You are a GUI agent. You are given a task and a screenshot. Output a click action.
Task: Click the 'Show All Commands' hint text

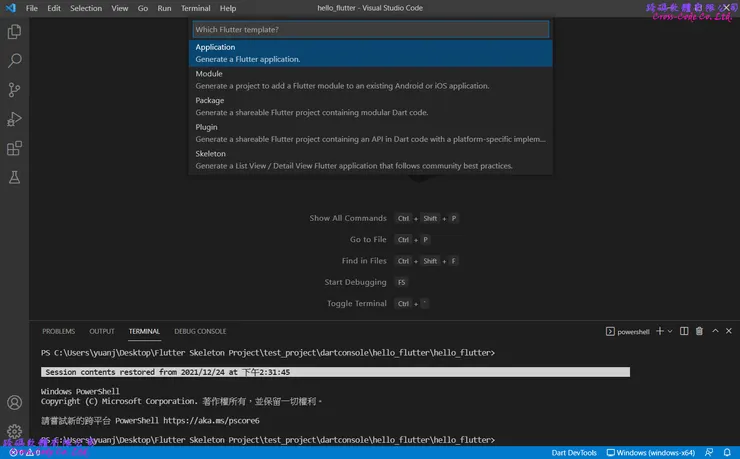click(x=348, y=218)
